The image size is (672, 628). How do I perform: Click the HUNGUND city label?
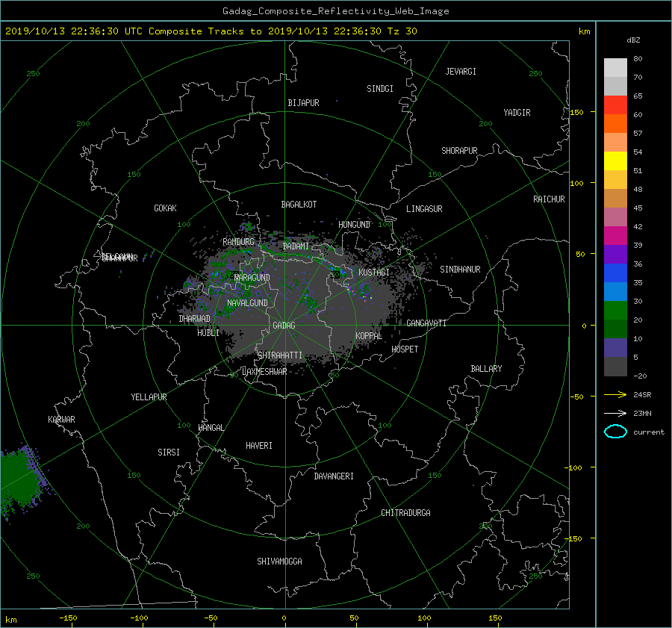tap(354, 225)
